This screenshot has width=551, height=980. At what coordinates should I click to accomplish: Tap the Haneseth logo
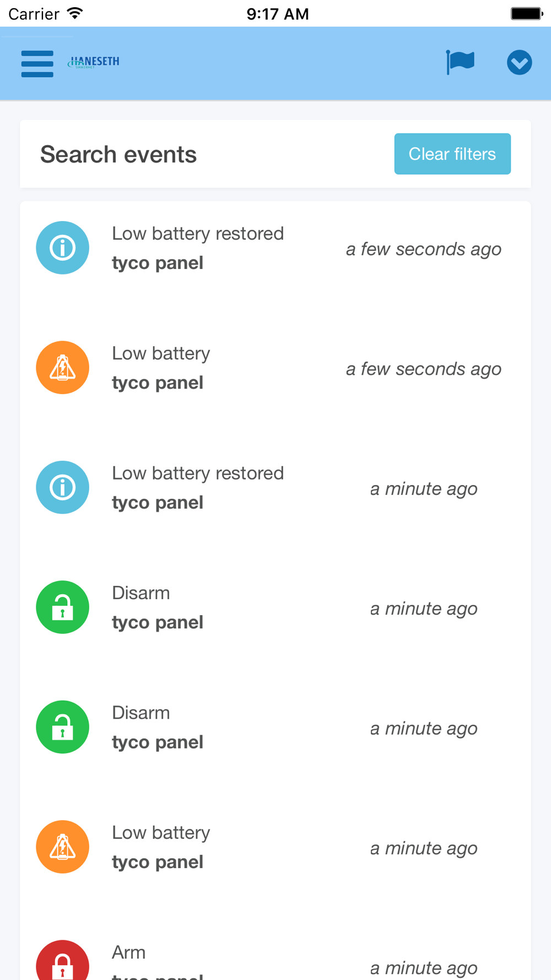click(x=94, y=62)
